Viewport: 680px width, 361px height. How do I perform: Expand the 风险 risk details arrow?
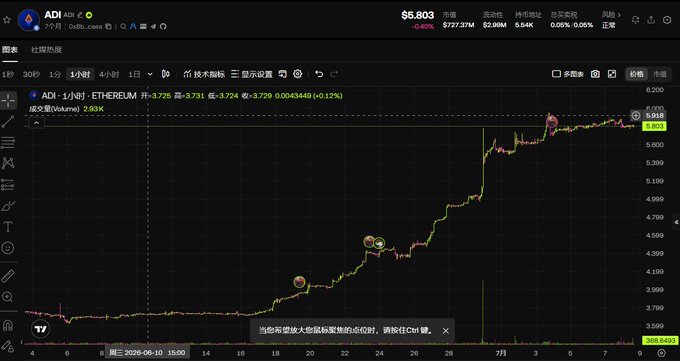(619, 15)
